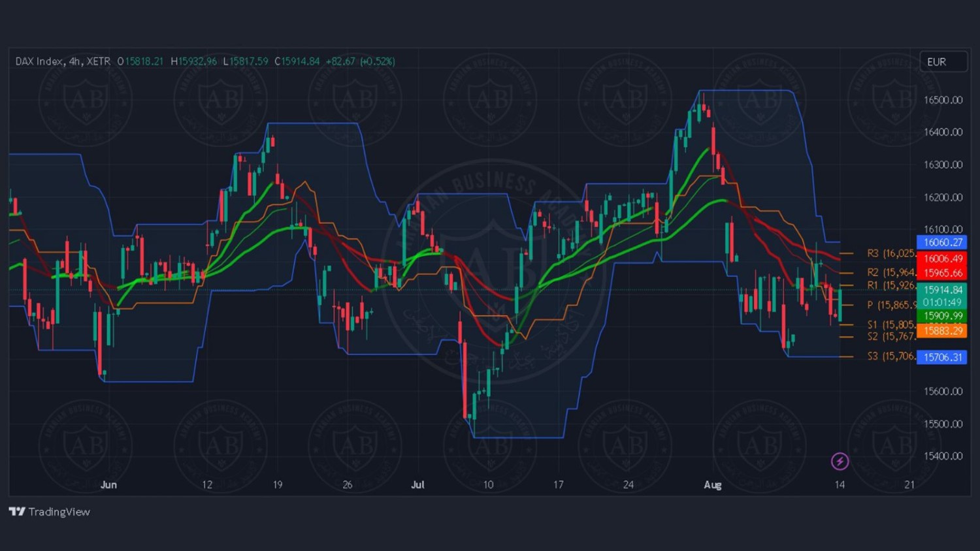This screenshot has height=551, width=980.
Task: Select the blue 15706.31 price label
Action: click(942, 357)
